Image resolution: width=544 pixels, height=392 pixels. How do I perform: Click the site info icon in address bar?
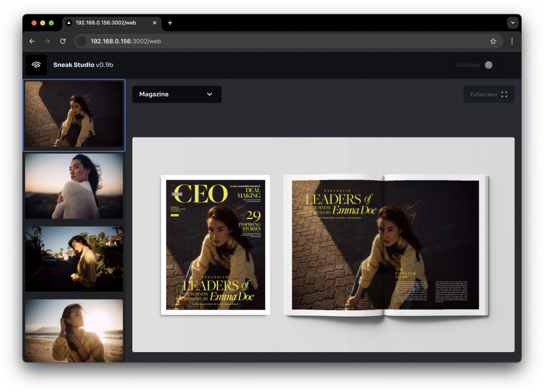tap(81, 41)
